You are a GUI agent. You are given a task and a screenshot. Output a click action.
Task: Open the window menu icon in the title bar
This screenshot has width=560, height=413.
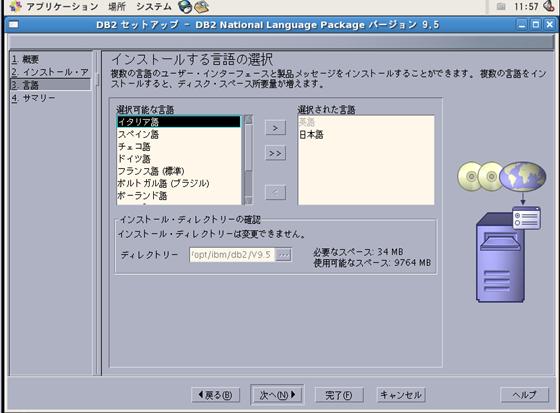14,25
